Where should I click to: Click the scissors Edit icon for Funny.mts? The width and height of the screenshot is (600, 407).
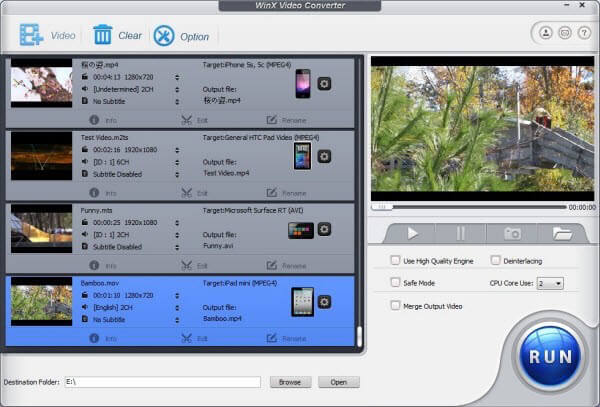pyautogui.click(x=187, y=265)
